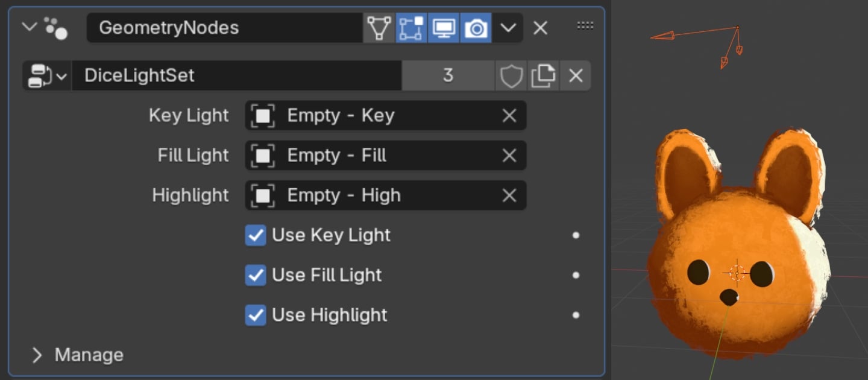Open the node group browse dropdown

pyautogui.click(x=47, y=75)
